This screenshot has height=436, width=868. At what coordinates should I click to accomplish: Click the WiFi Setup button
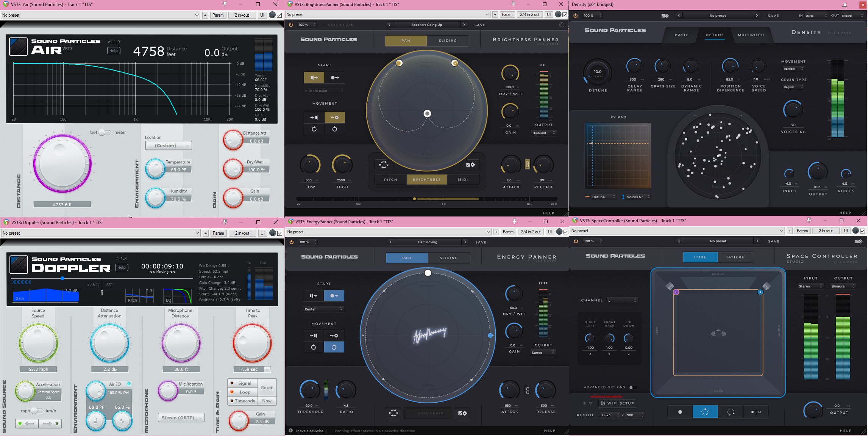617,403
